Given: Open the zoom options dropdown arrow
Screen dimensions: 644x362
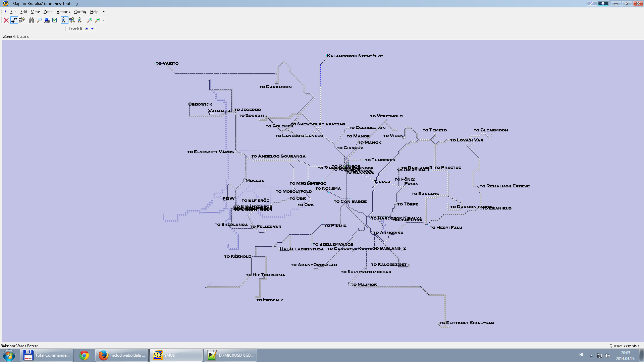Looking at the screenshot, I should coord(103,20).
